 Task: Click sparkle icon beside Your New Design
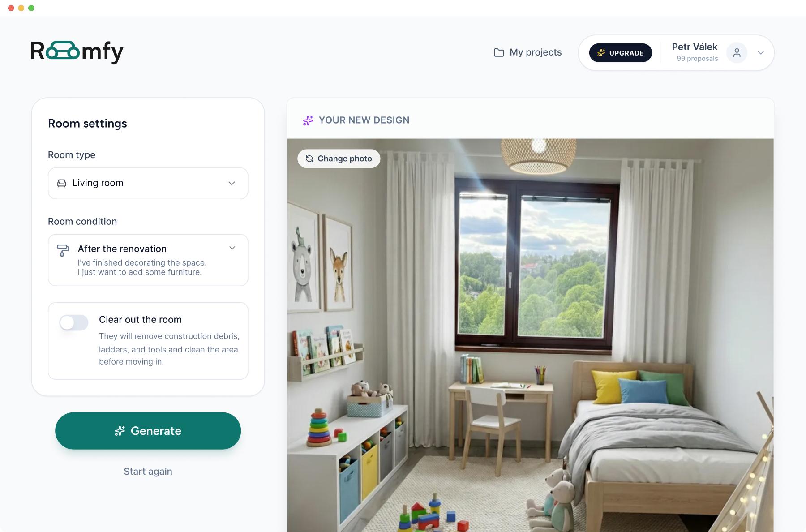(308, 120)
